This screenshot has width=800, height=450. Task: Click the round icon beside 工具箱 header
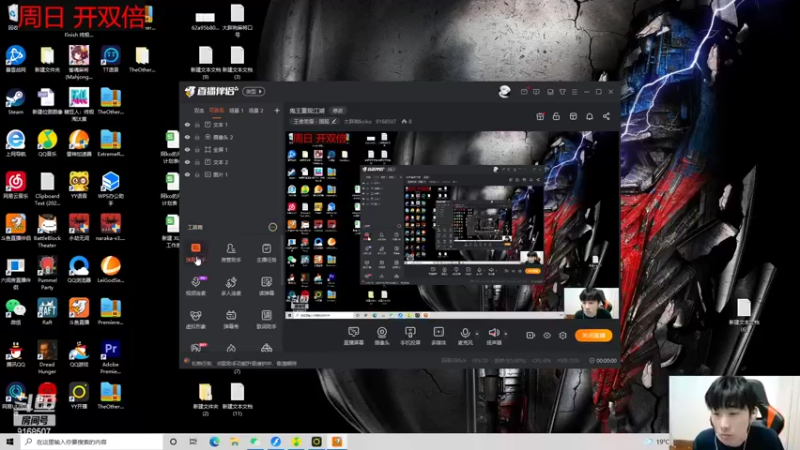[x=272, y=227]
